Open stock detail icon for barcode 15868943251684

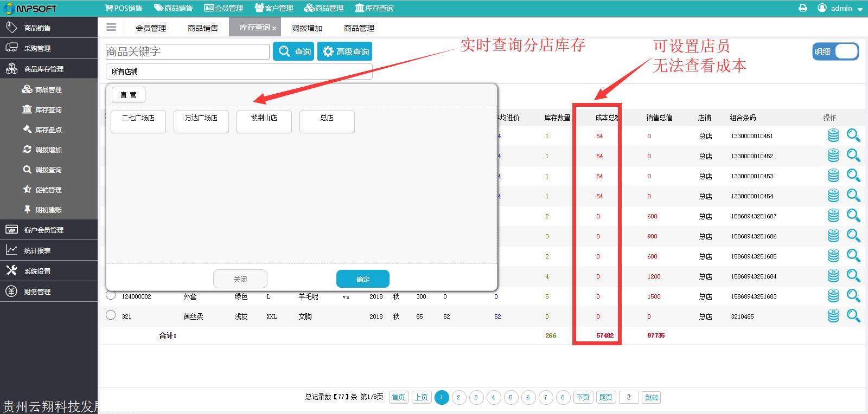pyautogui.click(x=833, y=276)
